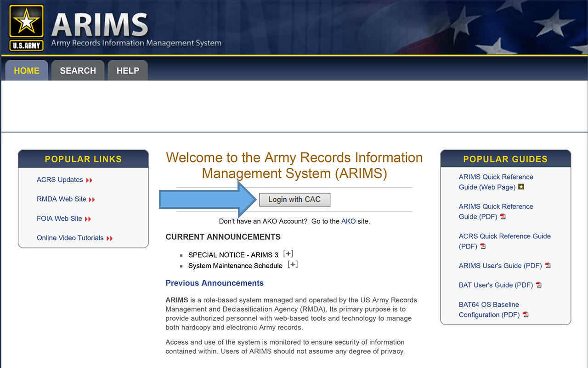Open the Online Video Tutorials link
The image size is (588, 368).
tap(70, 238)
